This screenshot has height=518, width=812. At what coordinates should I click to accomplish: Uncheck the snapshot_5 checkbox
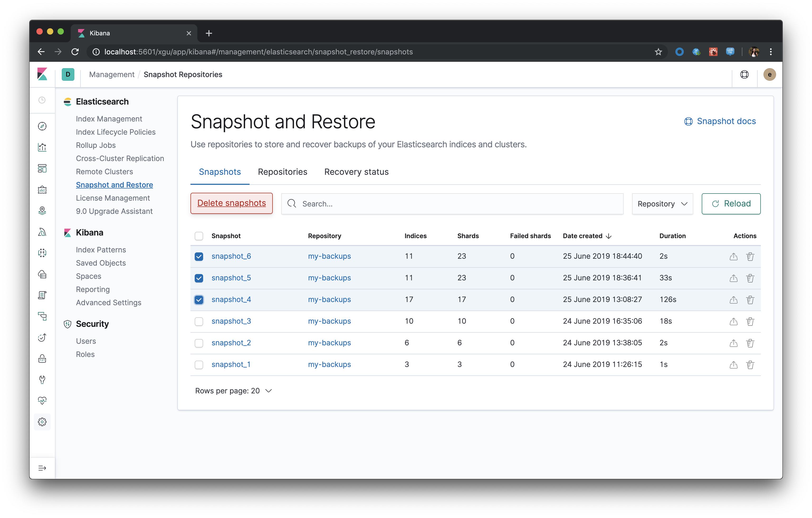[199, 278]
